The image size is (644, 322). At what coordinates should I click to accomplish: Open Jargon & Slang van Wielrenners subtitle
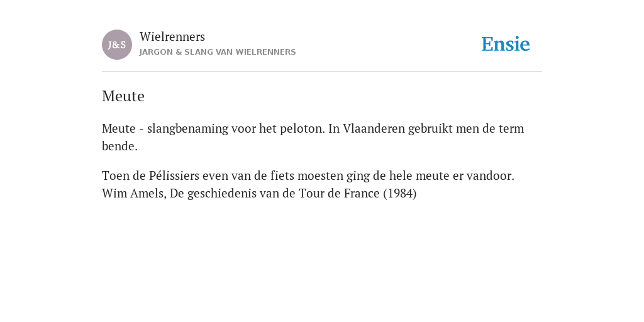[x=218, y=52]
